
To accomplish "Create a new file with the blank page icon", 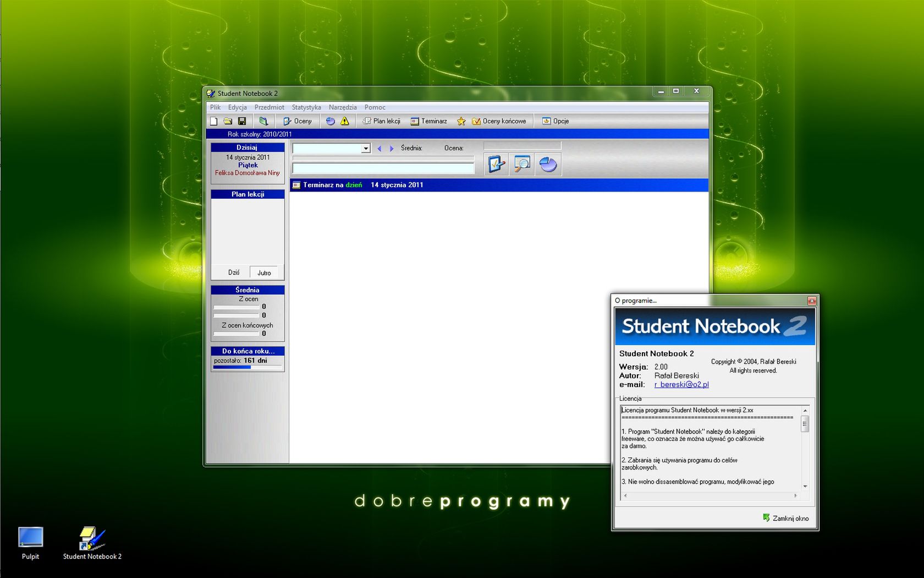I will coord(215,121).
